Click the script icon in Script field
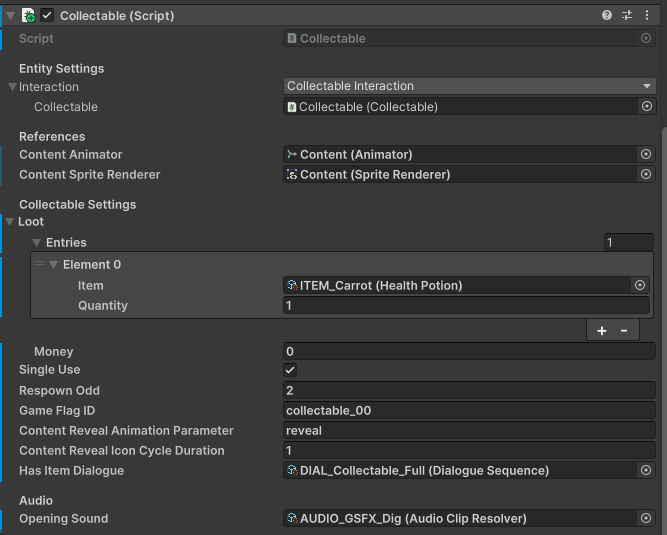This screenshot has height=535, width=667. [292, 38]
